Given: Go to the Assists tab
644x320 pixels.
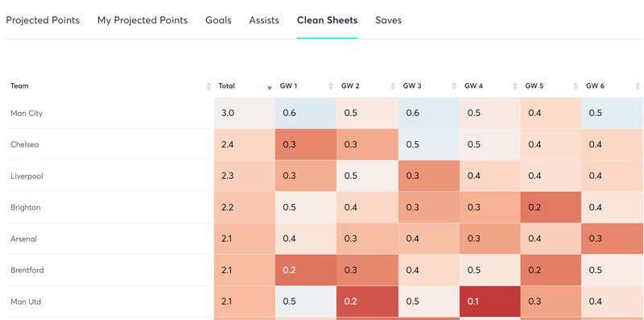Looking at the screenshot, I should pos(264,20).
